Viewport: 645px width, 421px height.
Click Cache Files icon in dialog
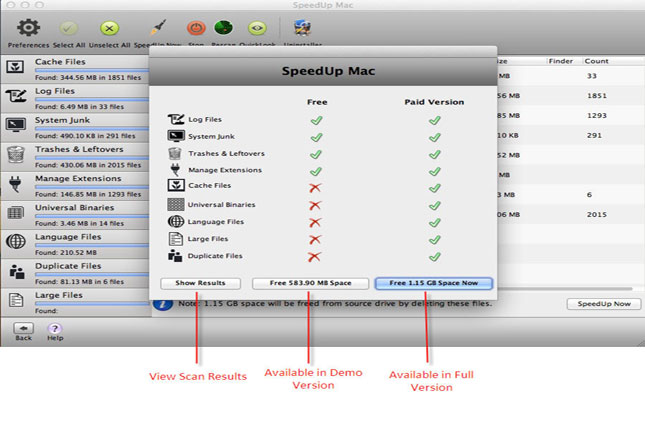coord(176,185)
